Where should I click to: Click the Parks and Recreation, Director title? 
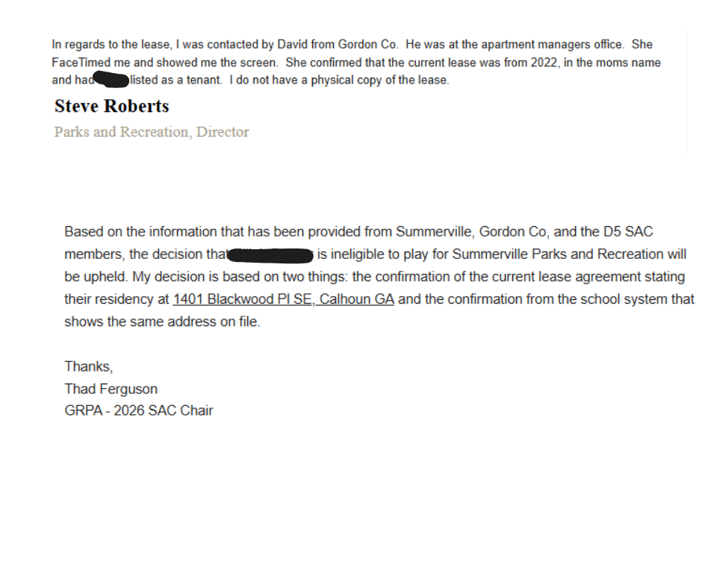151,132
